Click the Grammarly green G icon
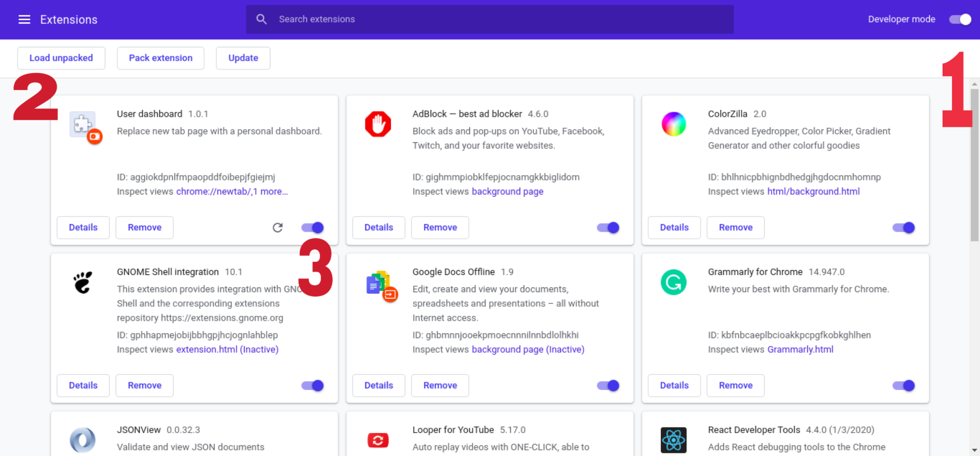 click(674, 282)
